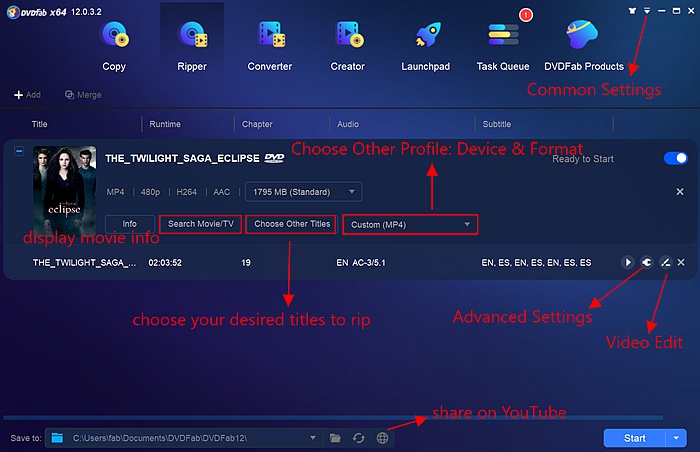Click the Info button
Viewport: 700px width, 452px height.
[x=129, y=224]
